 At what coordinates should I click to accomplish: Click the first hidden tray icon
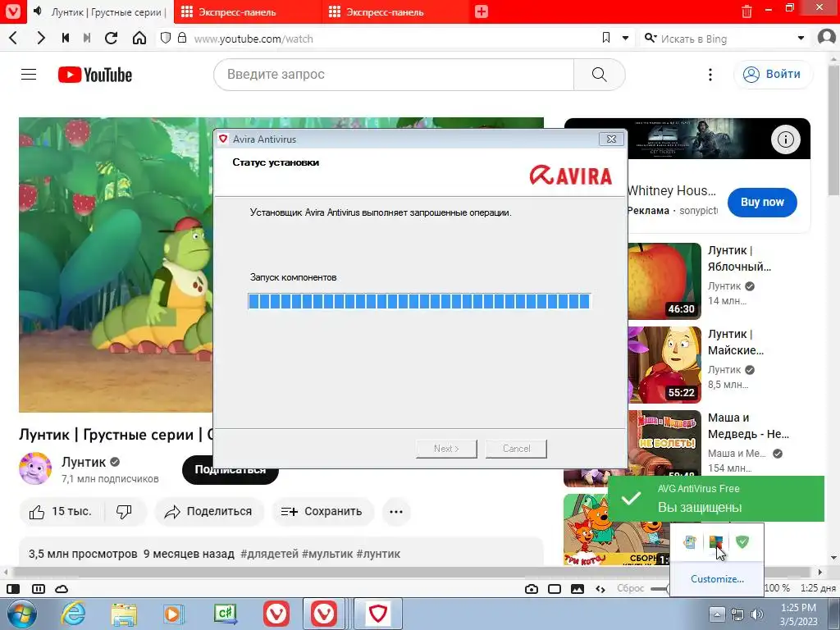[x=690, y=541]
